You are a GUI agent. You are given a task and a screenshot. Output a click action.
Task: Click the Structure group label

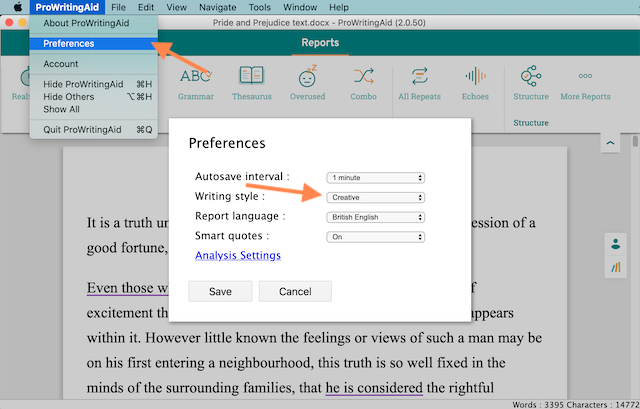pos(531,122)
